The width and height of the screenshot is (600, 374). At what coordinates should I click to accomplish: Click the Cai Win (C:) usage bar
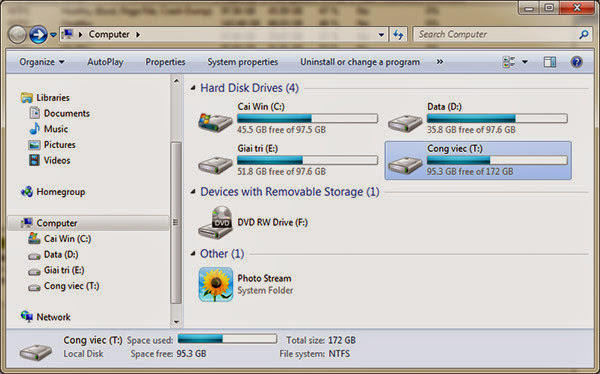coord(307,118)
